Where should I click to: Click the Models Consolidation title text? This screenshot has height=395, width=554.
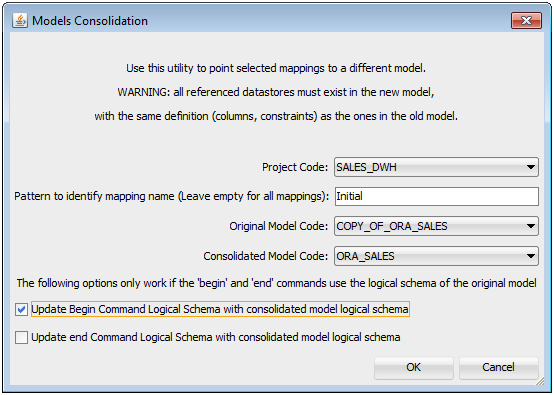coord(90,21)
